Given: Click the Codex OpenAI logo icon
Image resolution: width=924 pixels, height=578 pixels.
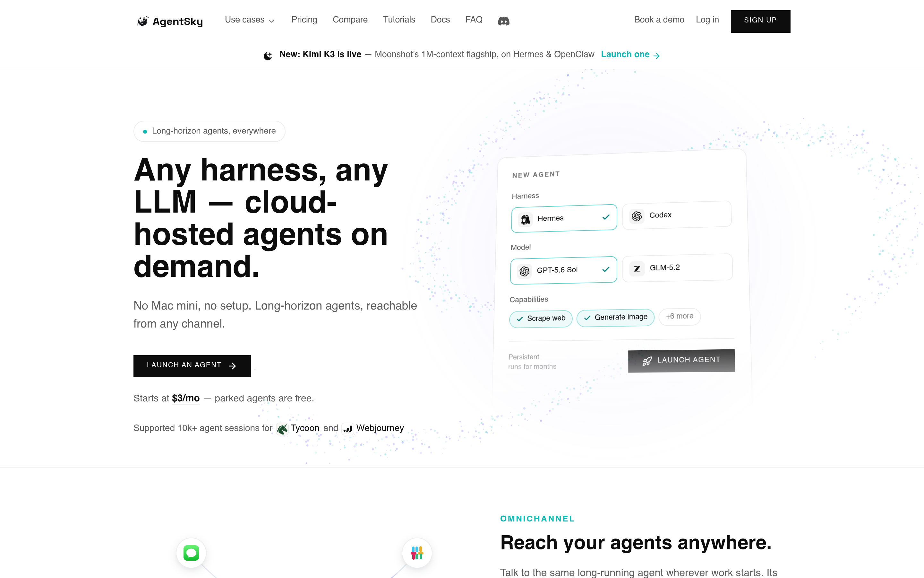Looking at the screenshot, I should pos(637,216).
